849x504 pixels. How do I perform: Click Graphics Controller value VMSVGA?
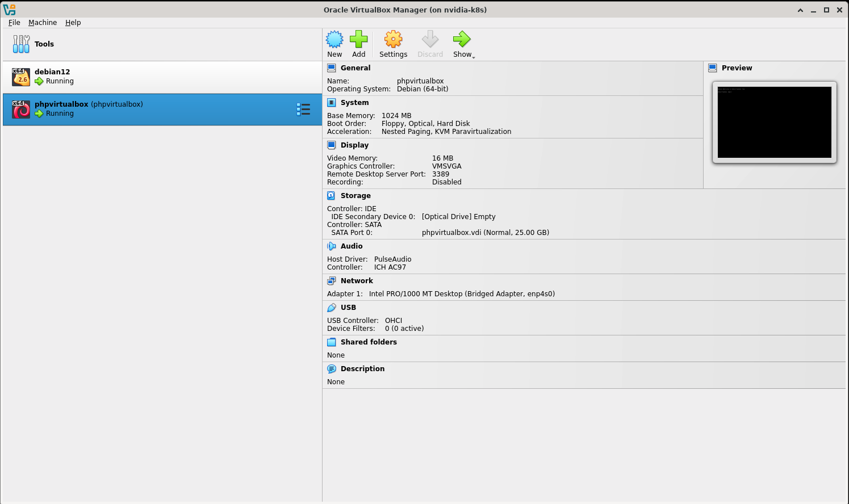(x=447, y=166)
